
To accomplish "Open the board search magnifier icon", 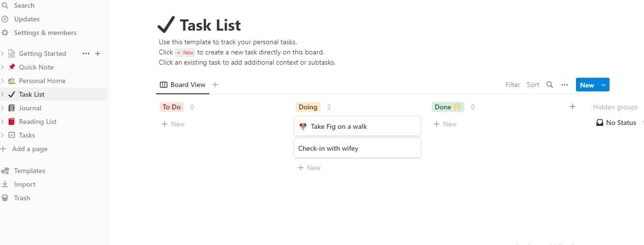I will tap(549, 85).
